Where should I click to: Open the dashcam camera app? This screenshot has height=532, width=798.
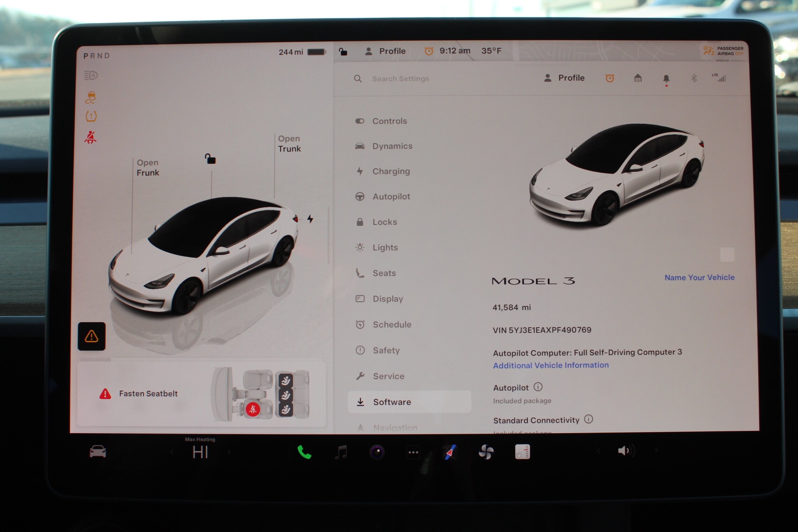[x=377, y=452]
